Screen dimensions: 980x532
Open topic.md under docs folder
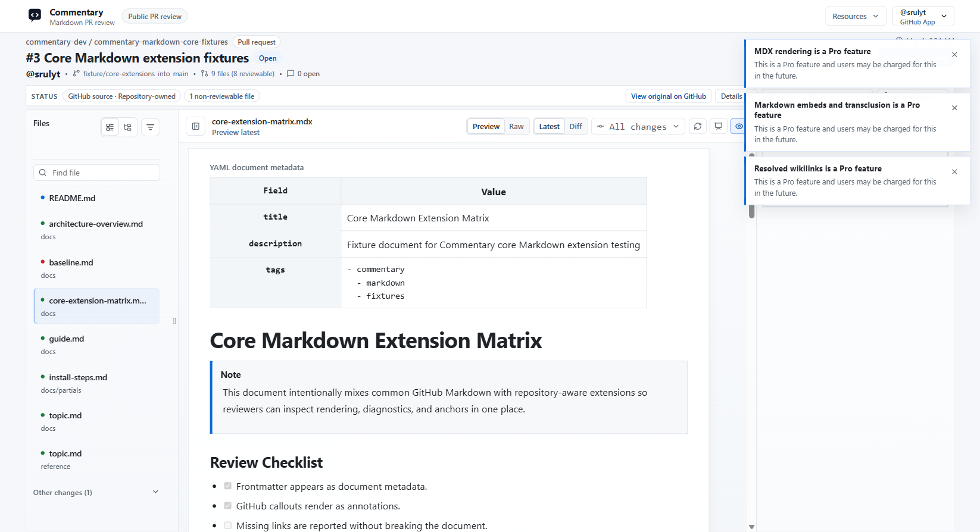(x=96, y=421)
